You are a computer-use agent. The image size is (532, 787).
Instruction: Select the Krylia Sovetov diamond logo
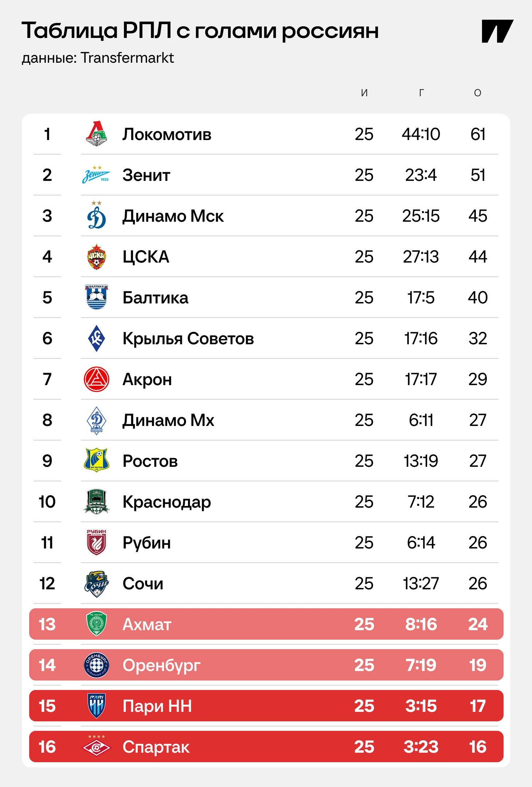(97, 338)
